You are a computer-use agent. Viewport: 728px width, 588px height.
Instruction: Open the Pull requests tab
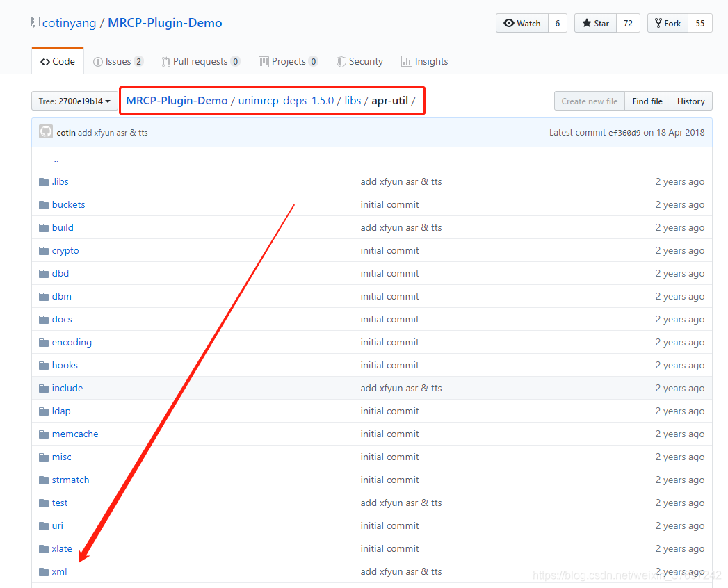coord(200,61)
